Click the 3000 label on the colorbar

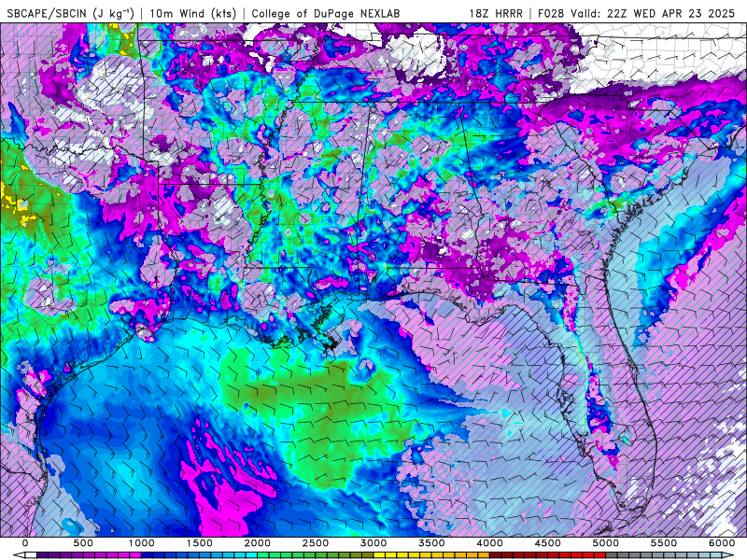[373, 543]
